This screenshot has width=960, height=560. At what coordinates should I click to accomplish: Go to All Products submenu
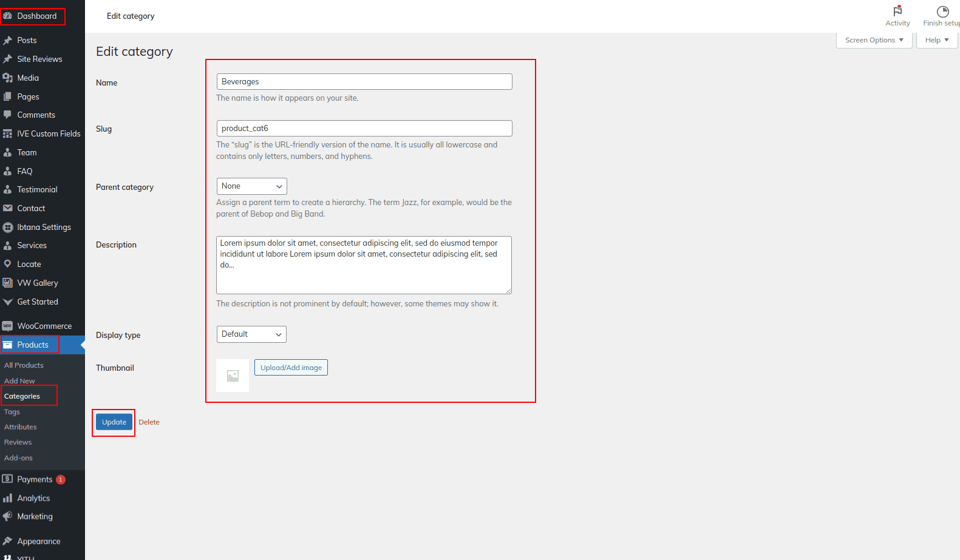pyautogui.click(x=24, y=365)
